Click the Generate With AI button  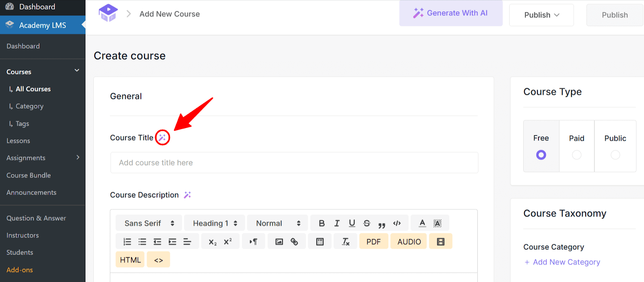pyautogui.click(x=451, y=13)
